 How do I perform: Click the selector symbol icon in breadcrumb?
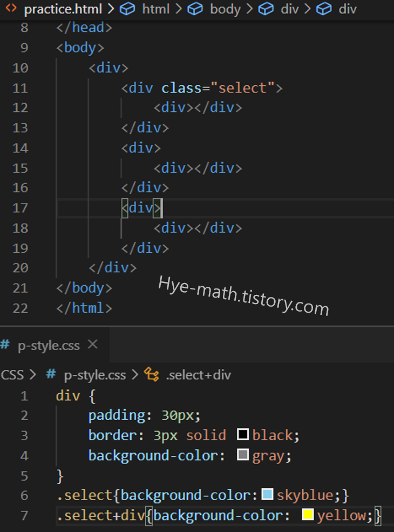pos(151,375)
